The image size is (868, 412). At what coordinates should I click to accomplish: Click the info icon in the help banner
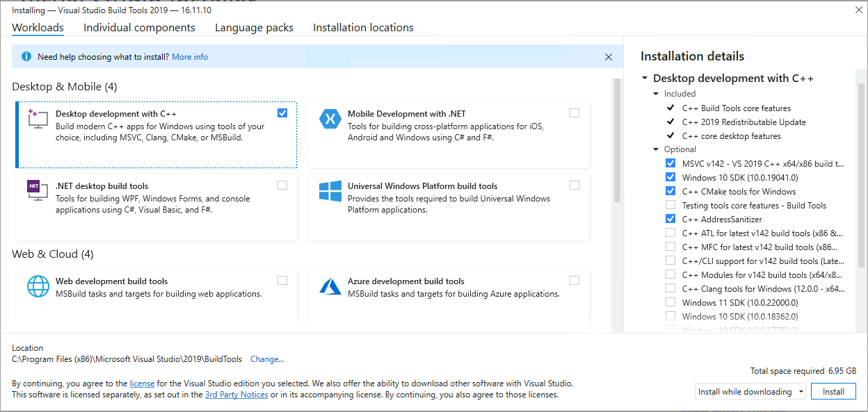26,56
